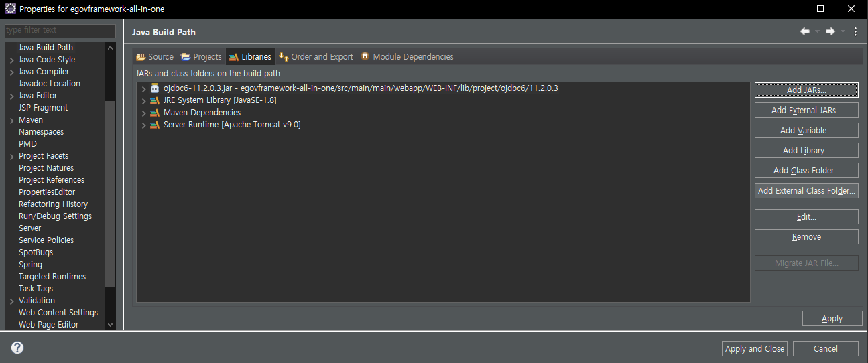Image resolution: width=868 pixels, height=363 pixels.
Task: Select Task Tags in sidebar
Action: pyautogui.click(x=36, y=289)
